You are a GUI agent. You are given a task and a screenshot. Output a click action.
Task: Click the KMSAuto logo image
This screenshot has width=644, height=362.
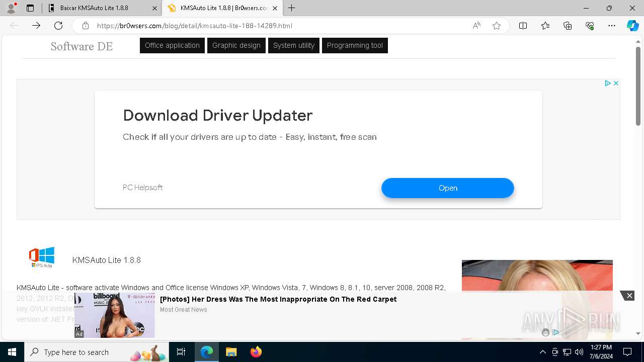(42, 256)
